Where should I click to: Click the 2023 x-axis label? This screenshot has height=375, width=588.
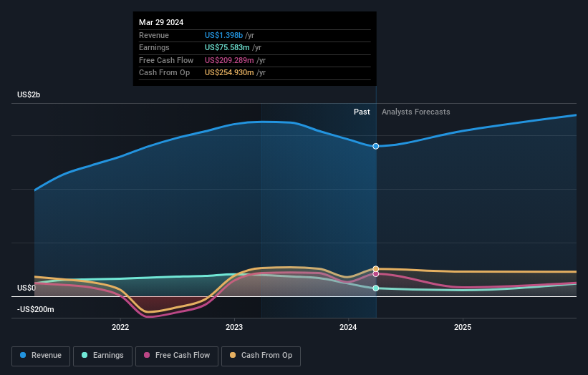pos(234,327)
